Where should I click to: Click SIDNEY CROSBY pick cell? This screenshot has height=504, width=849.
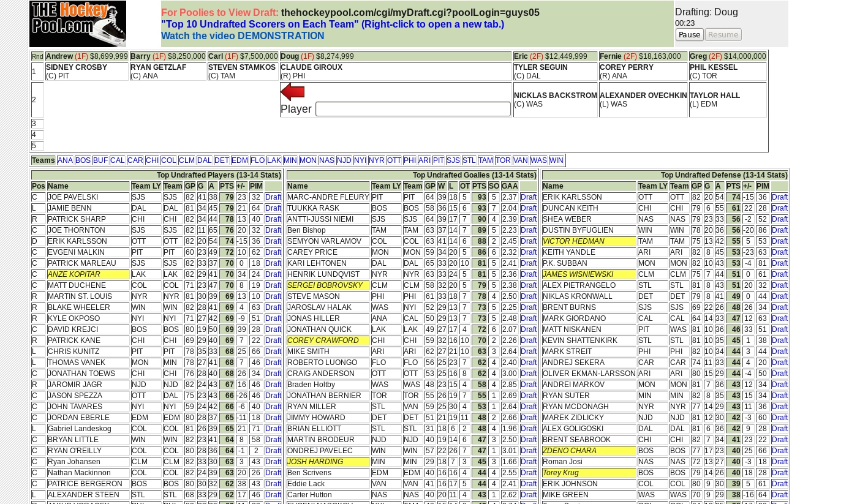tap(86, 72)
